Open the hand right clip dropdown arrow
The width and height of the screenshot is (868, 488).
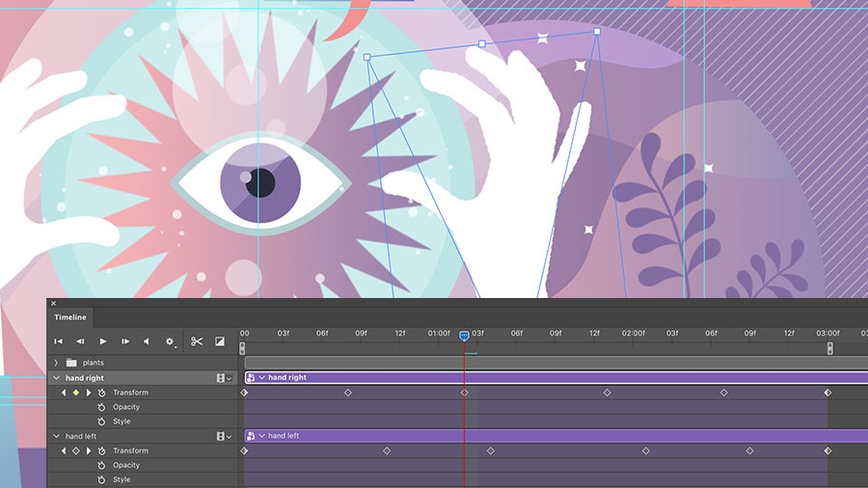pos(261,377)
